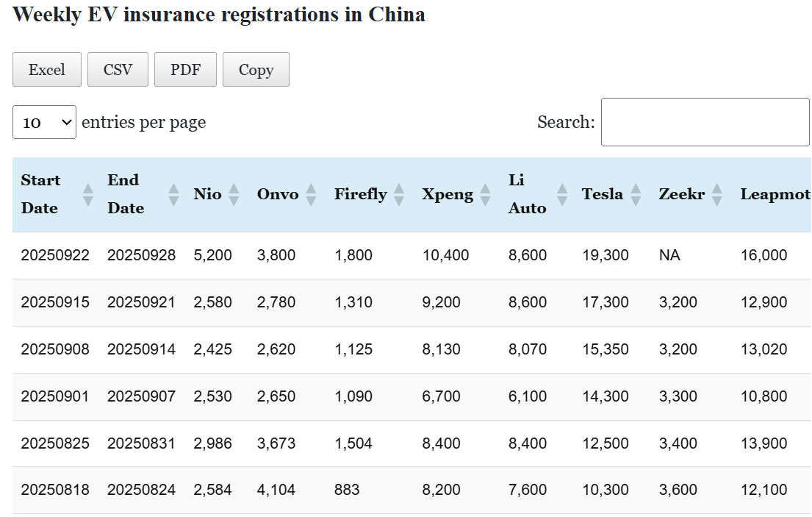Export the table using the Excel button
Viewport: 812px width, 517px height.
(x=47, y=70)
